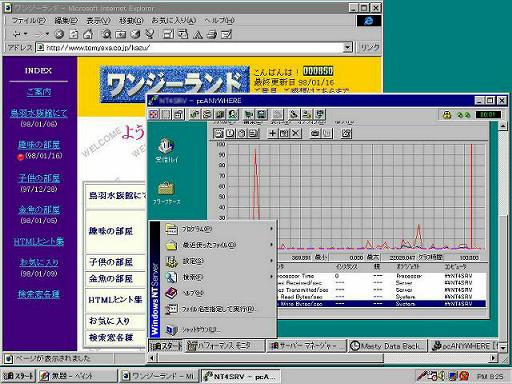
Task: Switch Performance Monitor to Alert view
Action: [230, 133]
